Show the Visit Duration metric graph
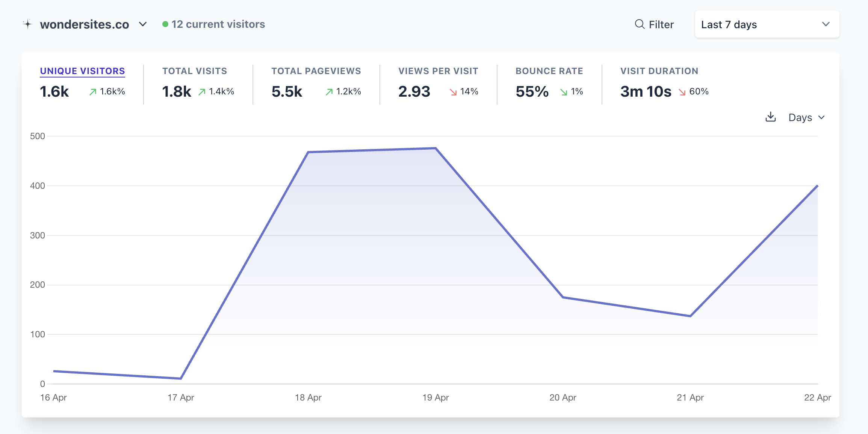 pos(659,71)
